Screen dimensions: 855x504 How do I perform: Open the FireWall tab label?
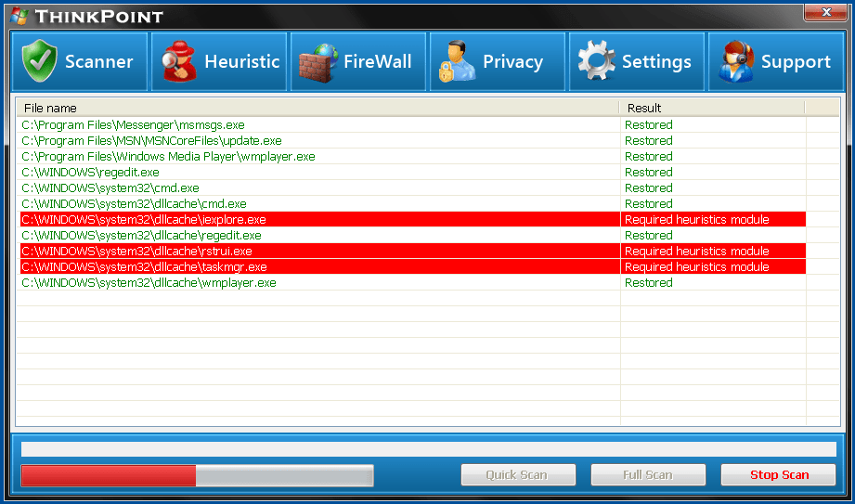(377, 62)
